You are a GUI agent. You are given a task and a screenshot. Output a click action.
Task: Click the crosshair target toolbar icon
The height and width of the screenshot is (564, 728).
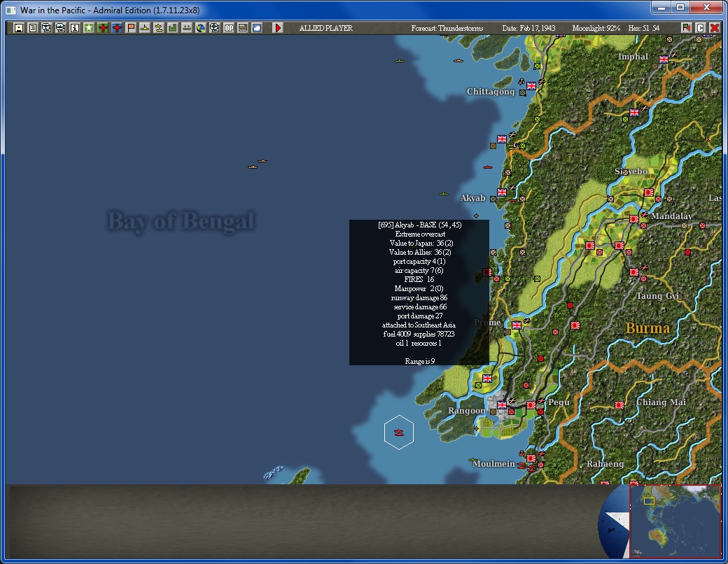tap(214, 28)
